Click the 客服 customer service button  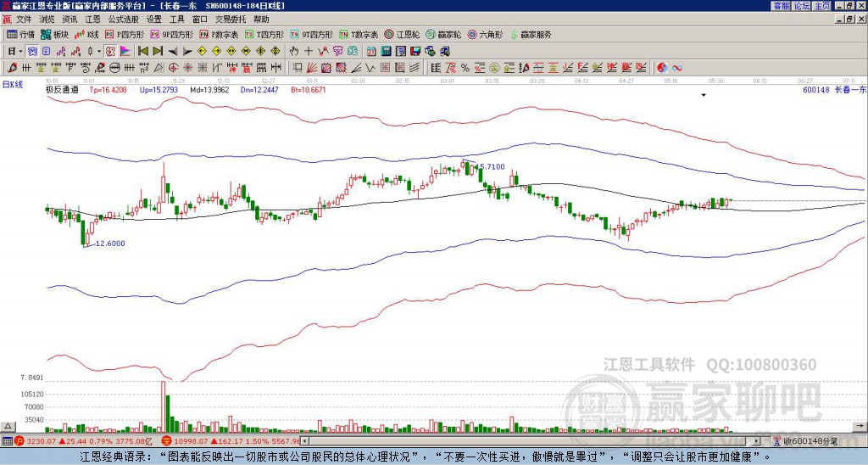(782, 6)
